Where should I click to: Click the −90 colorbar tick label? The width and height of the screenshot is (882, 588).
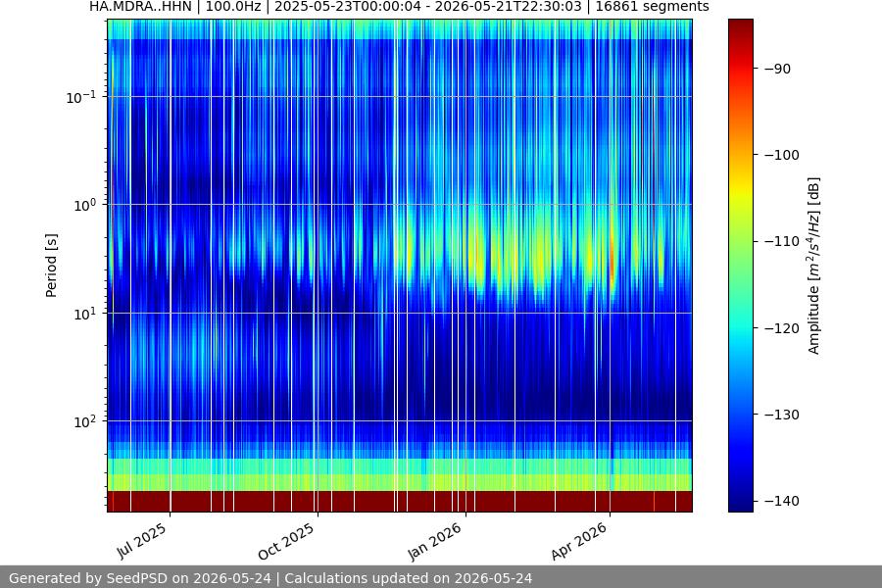tap(778, 69)
